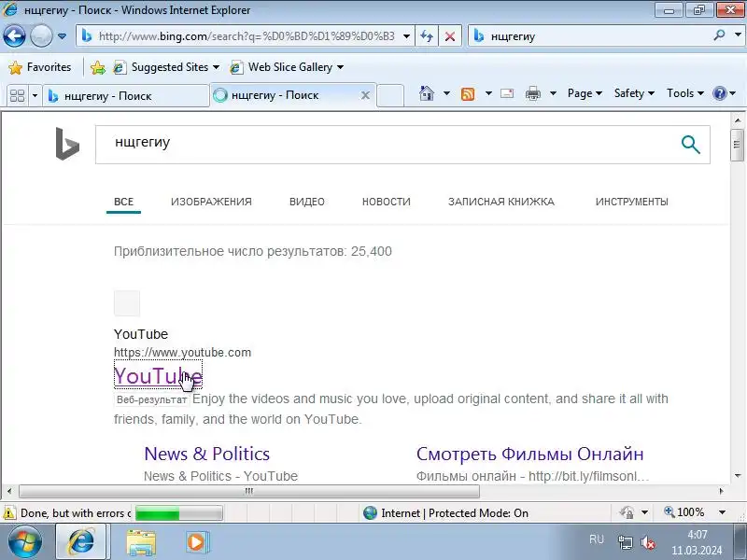
Task: Click the RSS feeds icon
Action: click(x=468, y=94)
